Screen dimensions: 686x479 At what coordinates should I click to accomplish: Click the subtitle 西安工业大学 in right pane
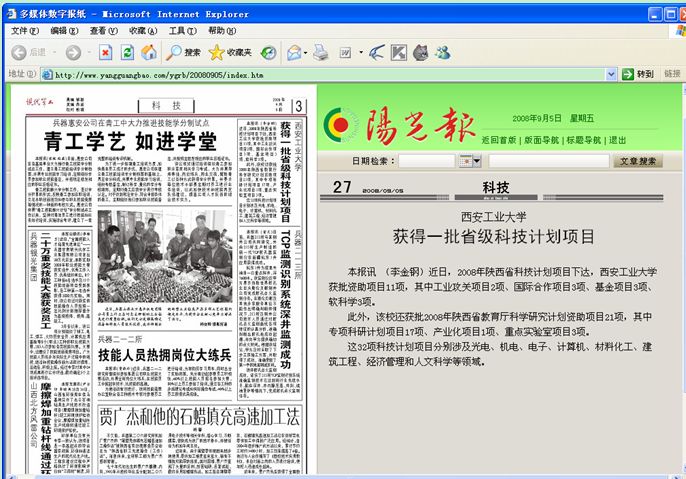[494, 217]
